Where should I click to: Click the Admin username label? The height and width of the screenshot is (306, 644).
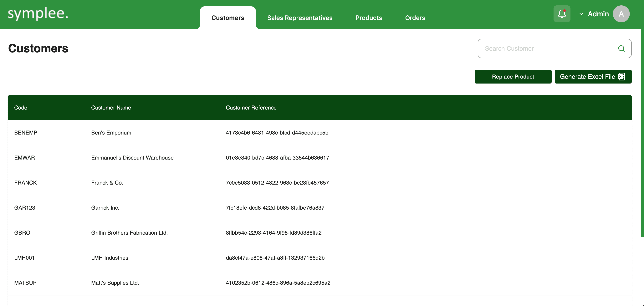tap(598, 14)
